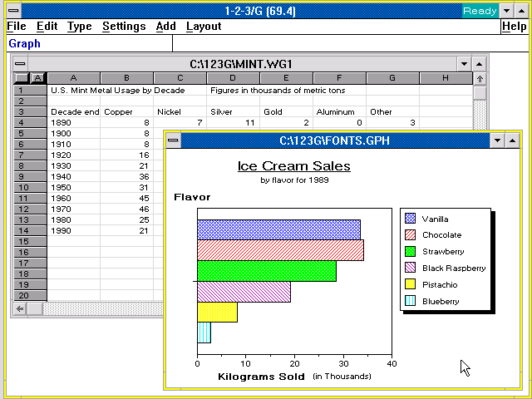This screenshot has height=399, width=532.
Task: Click the Silver value 11 cell
Action: (233, 123)
